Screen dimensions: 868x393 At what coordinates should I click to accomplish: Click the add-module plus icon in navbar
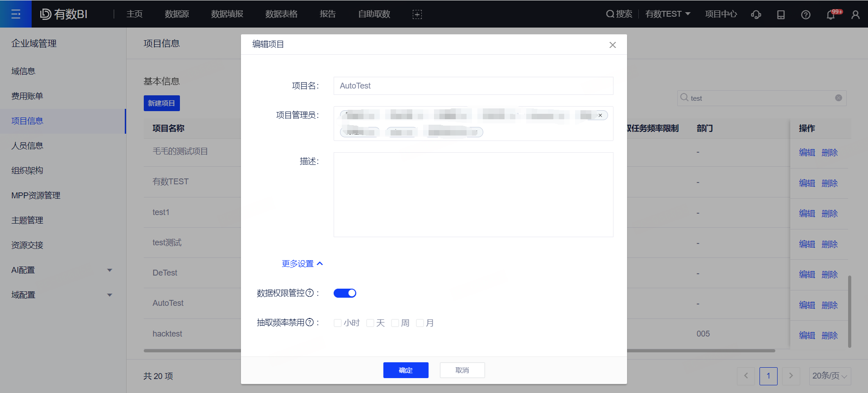pyautogui.click(x=417, y=14)
